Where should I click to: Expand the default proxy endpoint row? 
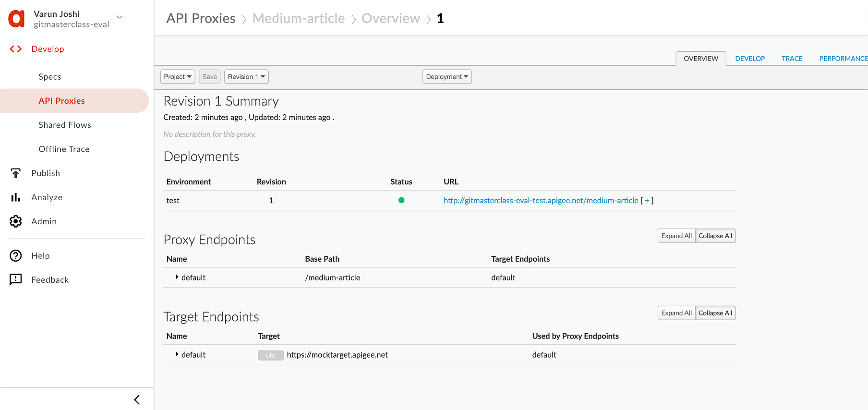[x=177, y=277]
